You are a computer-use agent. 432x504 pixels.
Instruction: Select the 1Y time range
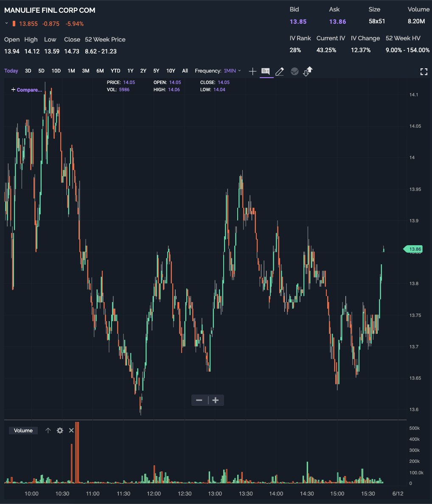tap(130, 71)
